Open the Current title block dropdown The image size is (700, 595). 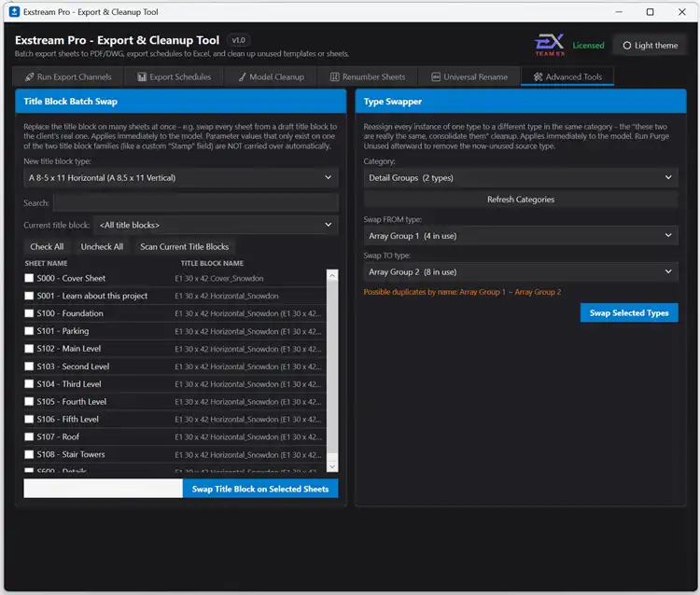(217, 225)
